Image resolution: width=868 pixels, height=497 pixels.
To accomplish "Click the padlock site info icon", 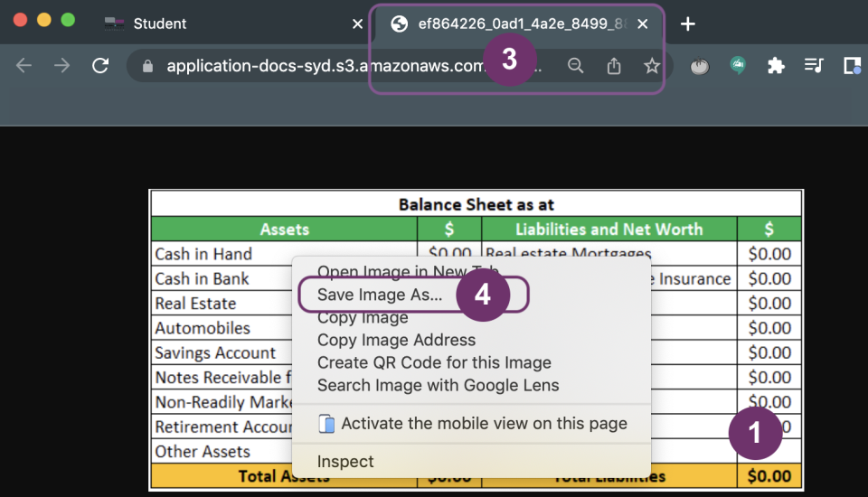I will [146, 66].
